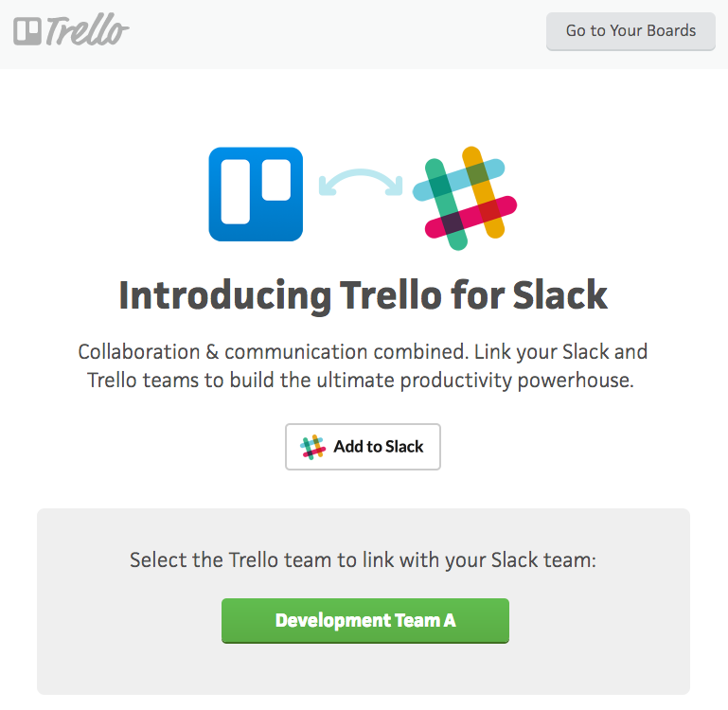Click the tall left column inside Trello icon
This screenshot has height=710, width=728.
pyautogui.click(x=236, y=192)
